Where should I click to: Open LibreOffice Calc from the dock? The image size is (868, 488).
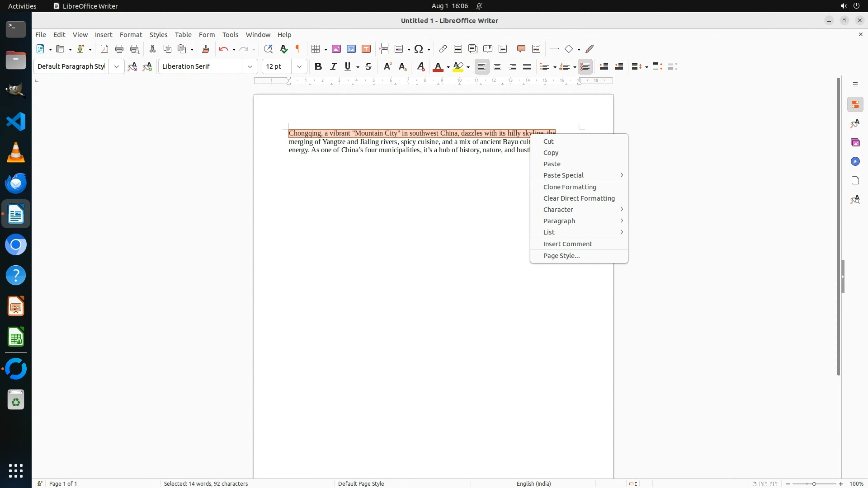[x=16, y=338]
